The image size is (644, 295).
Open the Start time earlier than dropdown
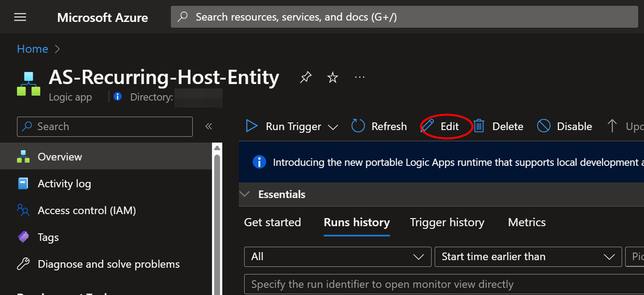[x=528, y=257]
